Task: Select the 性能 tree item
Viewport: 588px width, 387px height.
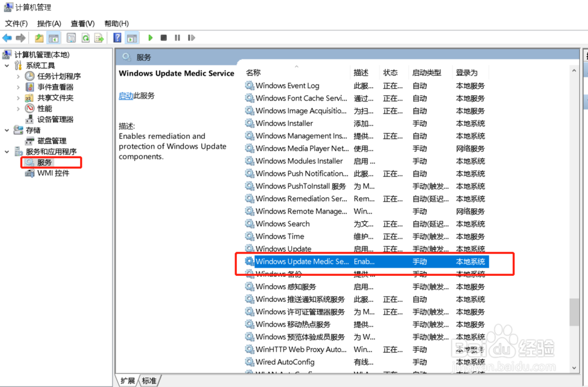Action: 45,109
